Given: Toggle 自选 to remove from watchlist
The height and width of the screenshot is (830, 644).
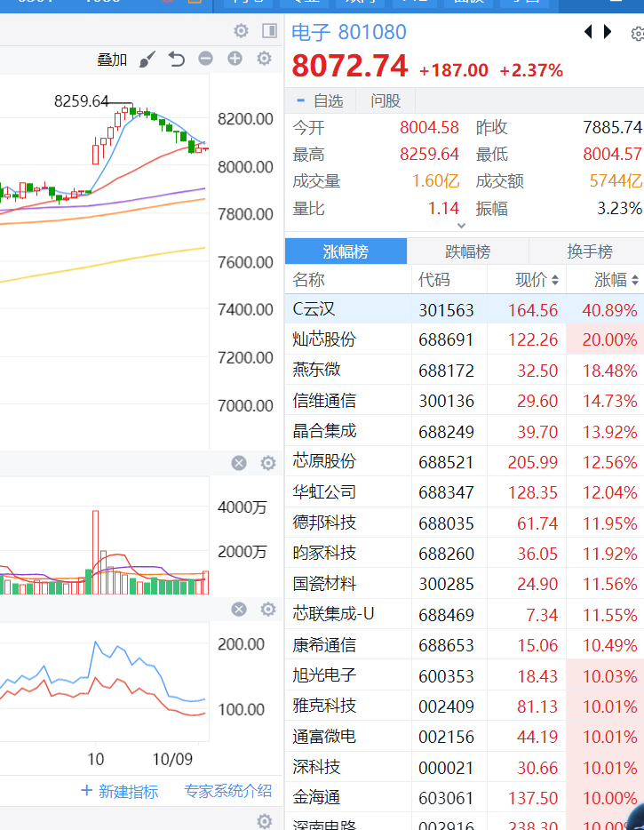Looking at the screenshot, I should tap(320, 101).
